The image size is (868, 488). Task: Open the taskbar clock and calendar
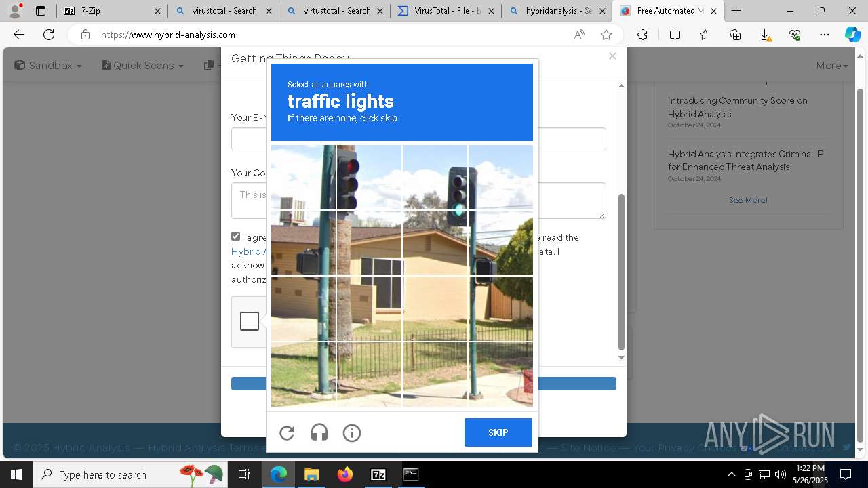pyautogui.click(x=811, y=474)
